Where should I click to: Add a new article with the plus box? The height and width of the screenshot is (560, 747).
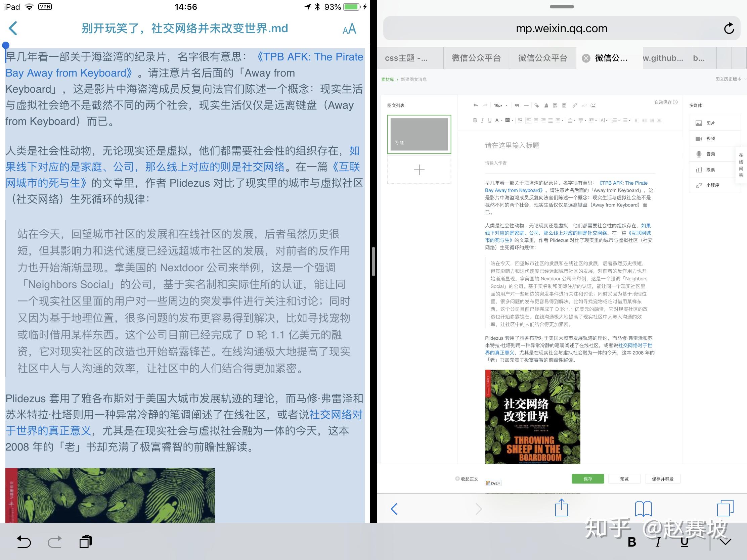click(419, 170)
